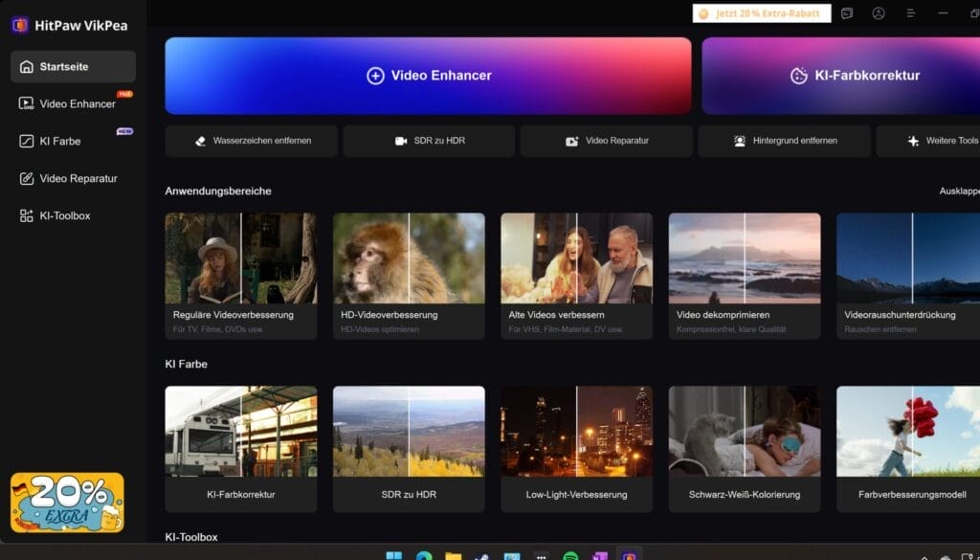Viewport: 980px width, 560px height.
Task: Go to KI Farbe in the sidebar
Action: (59, 141)
